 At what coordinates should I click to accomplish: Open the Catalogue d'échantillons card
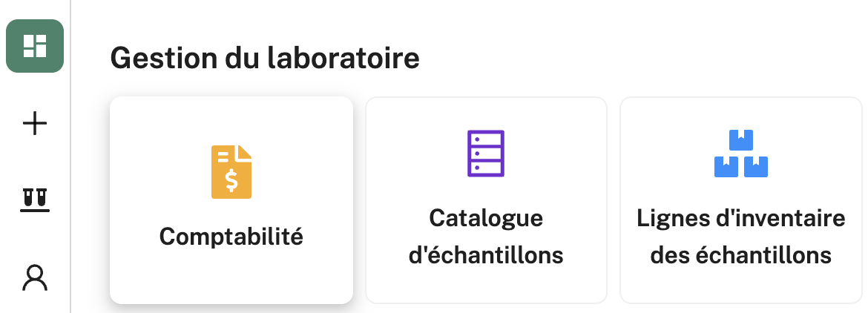pyautogui.click(x=486, y=200)
